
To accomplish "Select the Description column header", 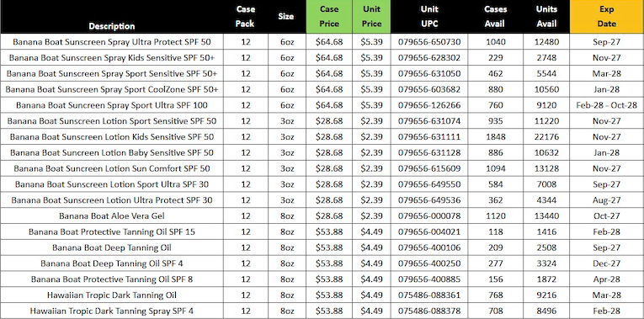I will coord(112,17).
